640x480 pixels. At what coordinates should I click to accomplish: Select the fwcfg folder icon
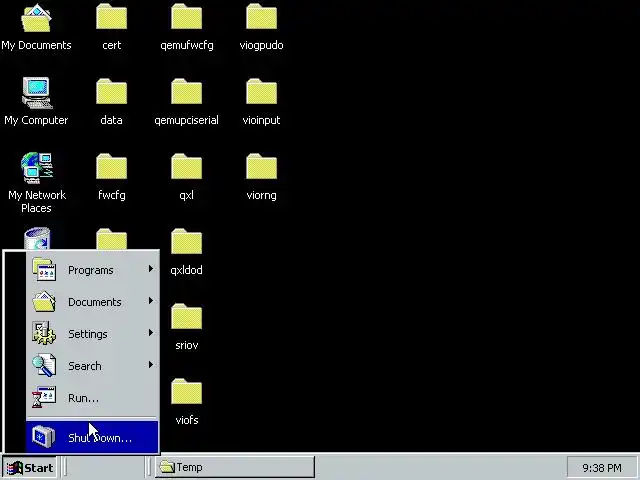[x=111, y=167]
